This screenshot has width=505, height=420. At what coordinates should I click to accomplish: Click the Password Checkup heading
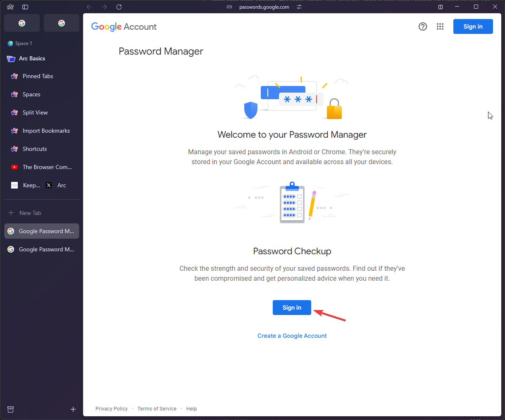pos(292,251)
